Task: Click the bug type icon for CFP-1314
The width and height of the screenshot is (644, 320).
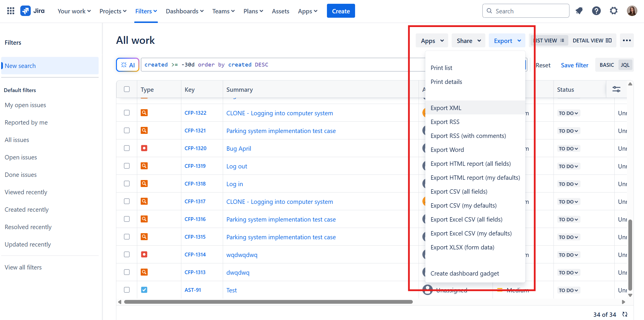Action: pyautogui.click(x=144, y=254)
